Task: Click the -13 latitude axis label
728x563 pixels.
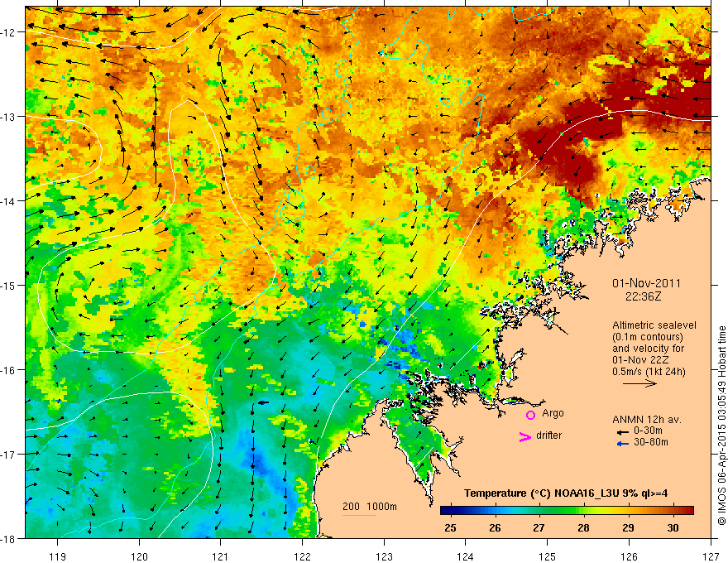Action: [9, 117]
